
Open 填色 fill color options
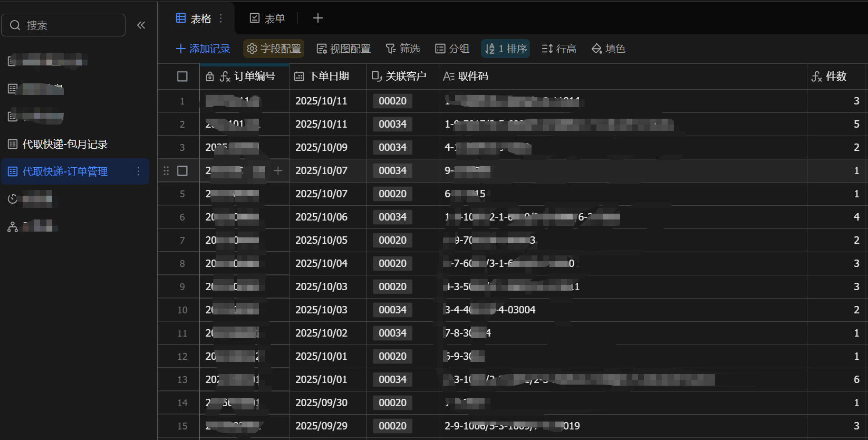(608, 49)
